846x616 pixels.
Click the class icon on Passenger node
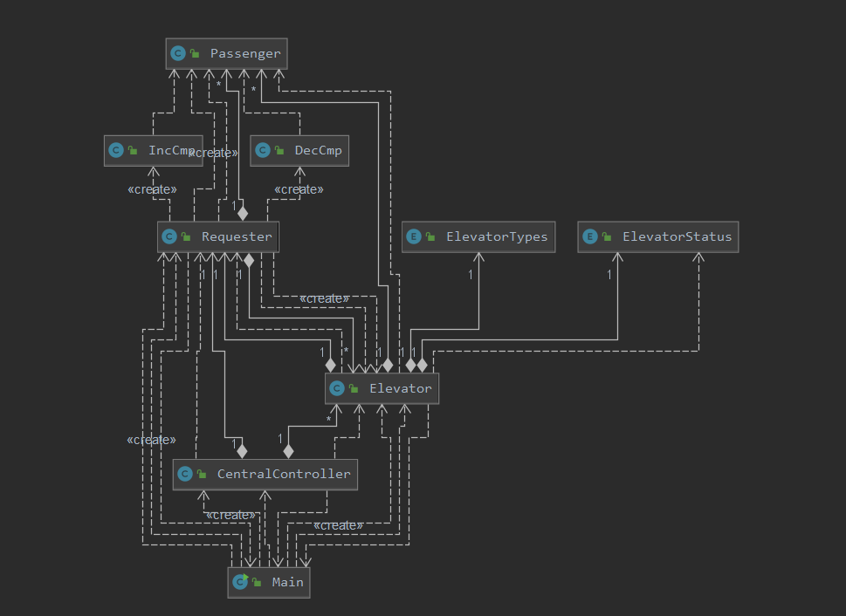(x=178, y=53)
